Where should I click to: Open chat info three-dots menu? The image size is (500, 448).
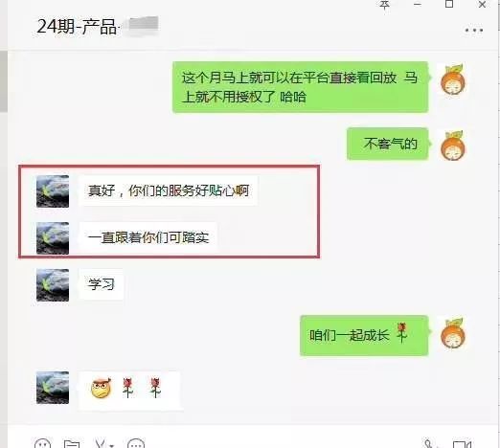[474, 31]
